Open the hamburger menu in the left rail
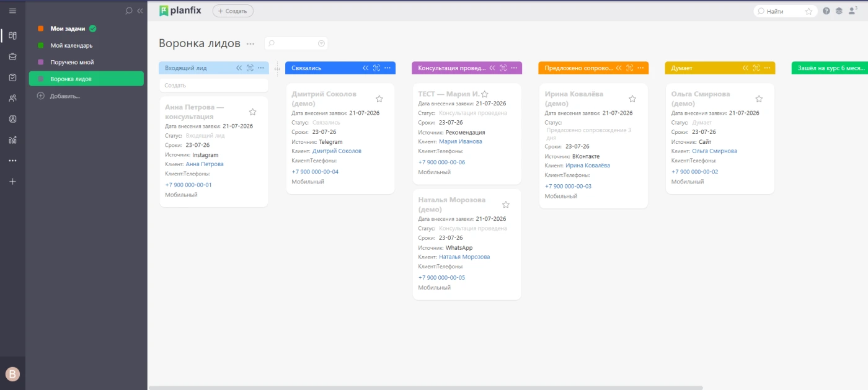 [x=12, y=11]
